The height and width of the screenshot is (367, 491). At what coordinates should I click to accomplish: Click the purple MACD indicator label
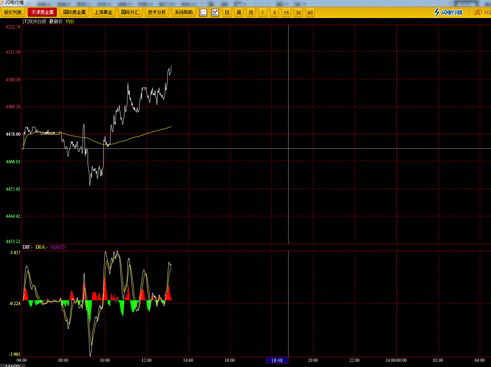coord(58,247)
